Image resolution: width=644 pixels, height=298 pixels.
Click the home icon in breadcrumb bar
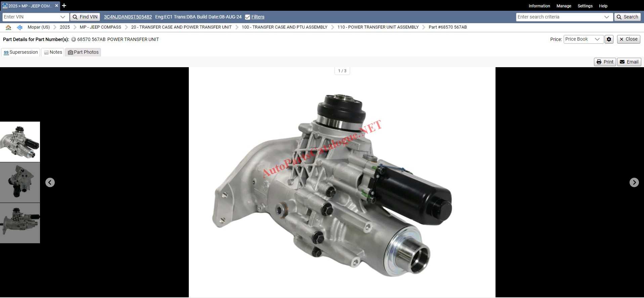(8, 27)
